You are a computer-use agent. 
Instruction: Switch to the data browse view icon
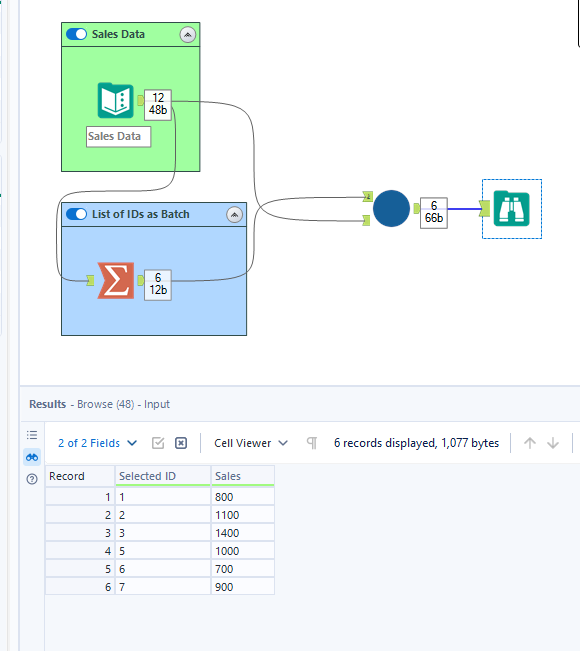coord(32,457)
